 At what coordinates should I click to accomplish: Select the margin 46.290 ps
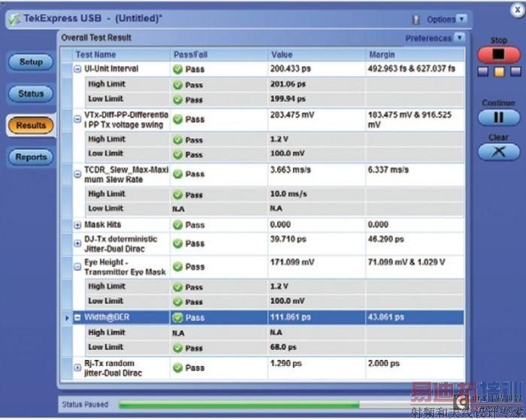385,239
